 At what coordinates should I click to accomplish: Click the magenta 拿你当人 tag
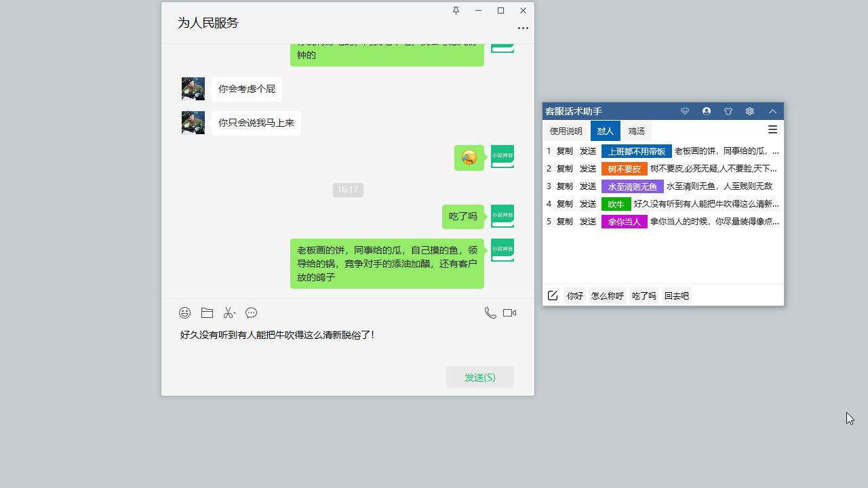625,222
